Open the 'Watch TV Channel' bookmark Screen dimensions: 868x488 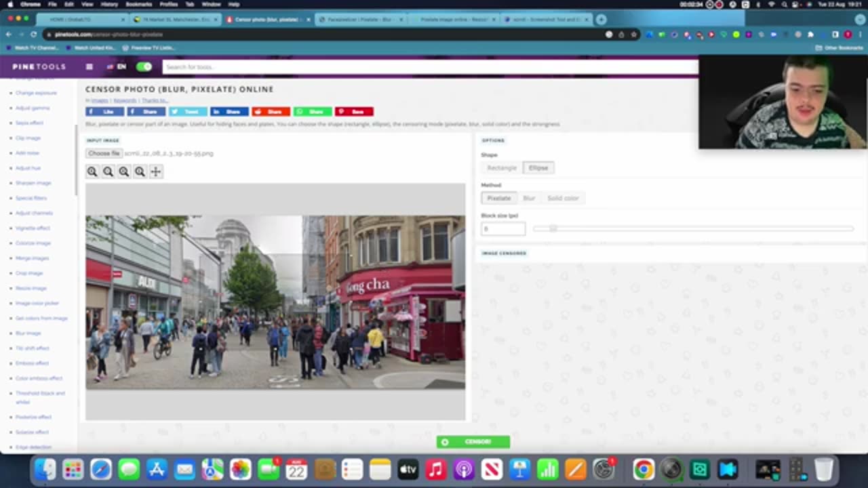click(x=33, y=48)
